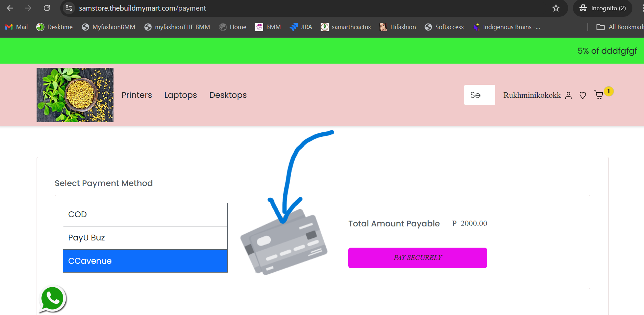Click the browser forward arrow
The height and width of the screenshot is (315, 644).
[28, 8]
